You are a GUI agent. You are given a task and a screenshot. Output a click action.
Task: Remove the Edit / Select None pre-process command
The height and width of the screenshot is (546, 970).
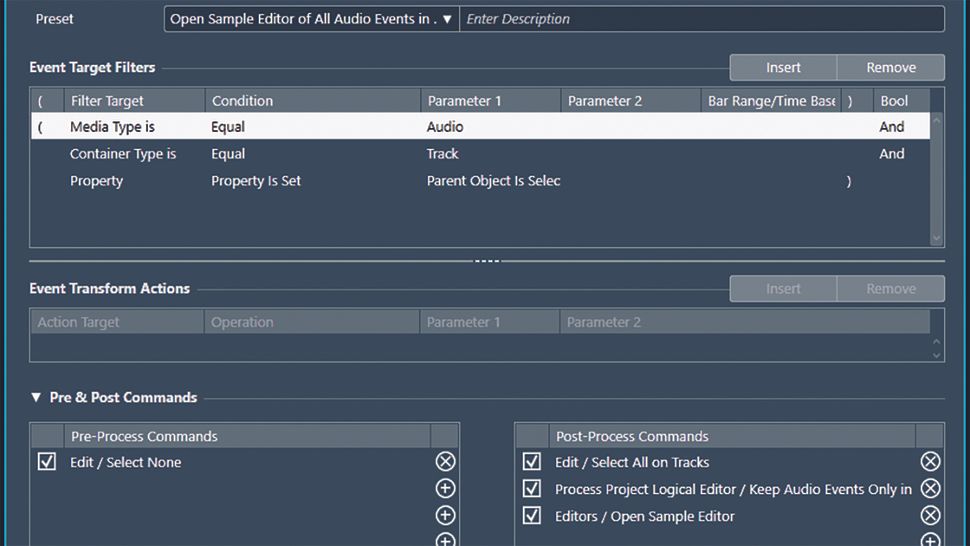coord(445,461)
